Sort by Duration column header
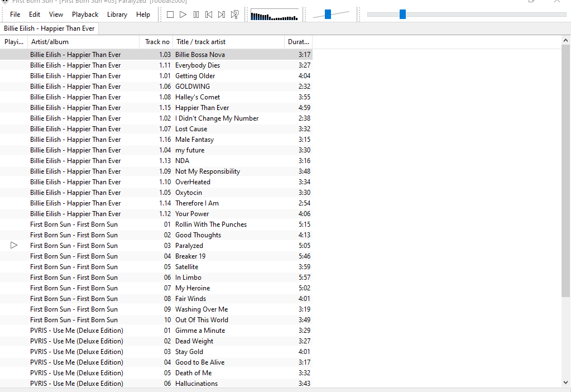The height and width of the screenshot is (392, 571). (298, 42)
